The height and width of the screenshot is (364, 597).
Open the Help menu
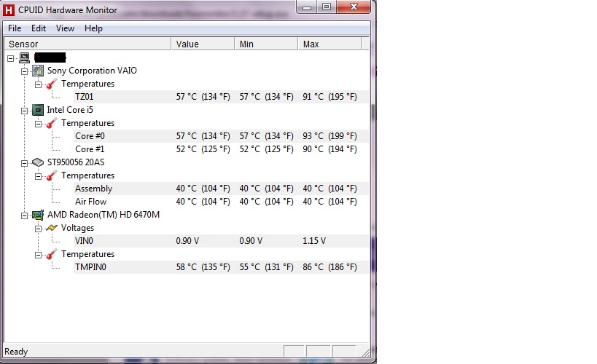click(x=93, y=28)
